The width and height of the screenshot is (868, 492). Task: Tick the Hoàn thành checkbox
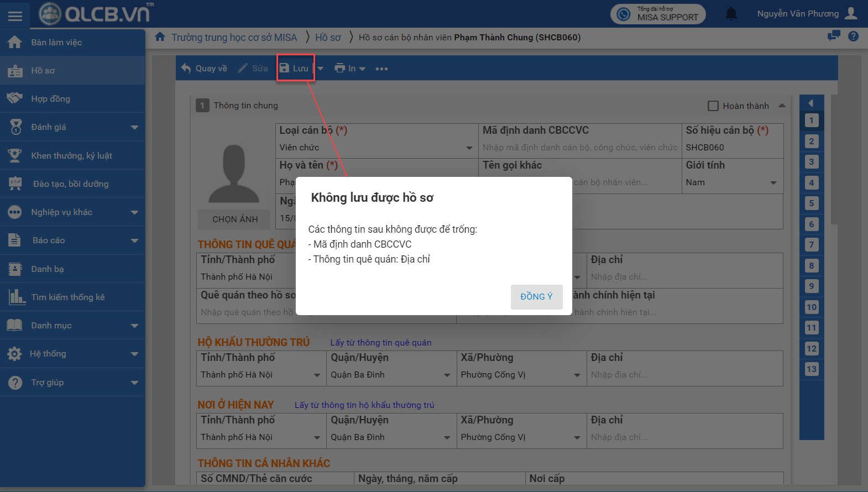click(x=713, y=106)
